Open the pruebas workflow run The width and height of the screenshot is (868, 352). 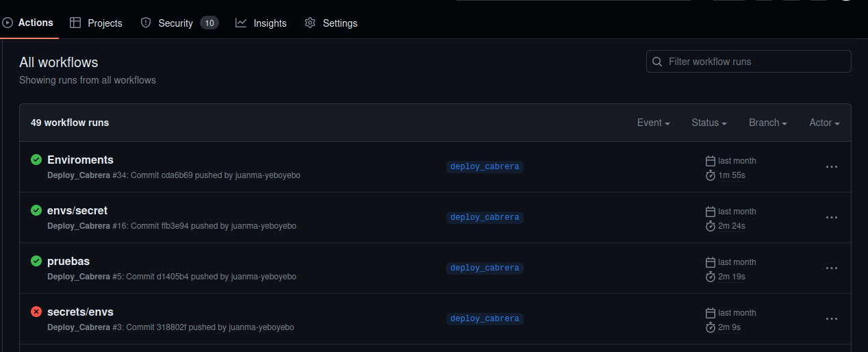point(68,261)
